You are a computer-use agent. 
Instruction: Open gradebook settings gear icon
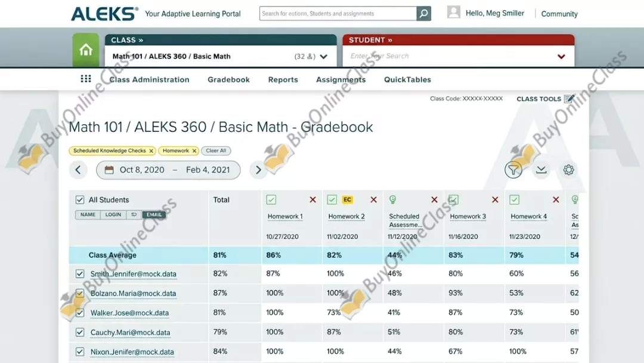click(x=568, y=170)
